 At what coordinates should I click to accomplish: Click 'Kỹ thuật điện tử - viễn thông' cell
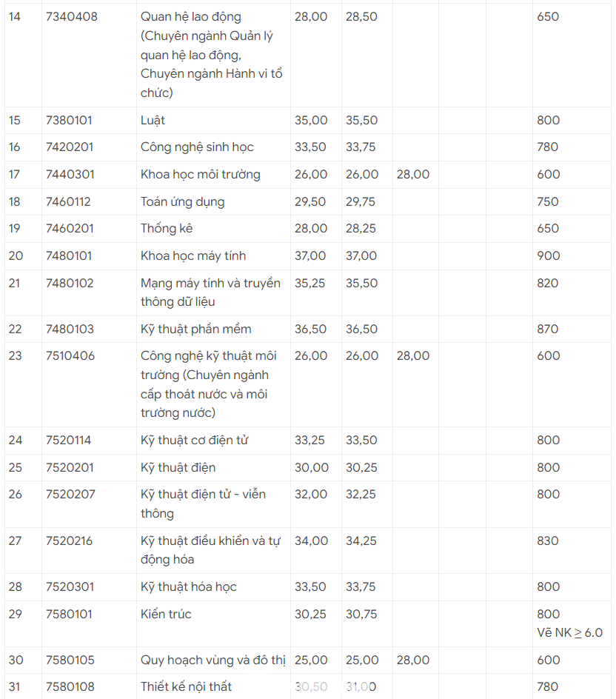(x=203, y=504)
